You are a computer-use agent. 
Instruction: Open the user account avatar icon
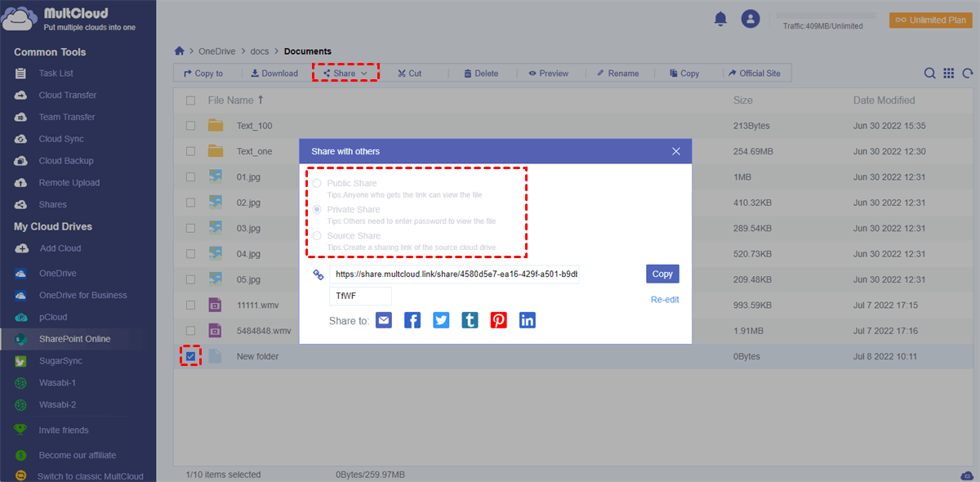coord(751,19)
